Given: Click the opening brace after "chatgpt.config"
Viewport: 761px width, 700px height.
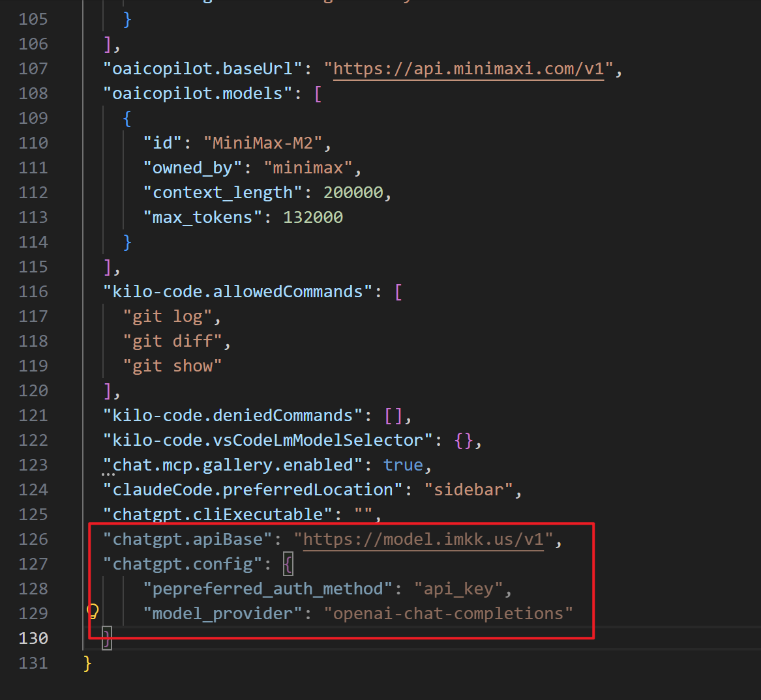Looking at the screenshot, I should point(288,564).
